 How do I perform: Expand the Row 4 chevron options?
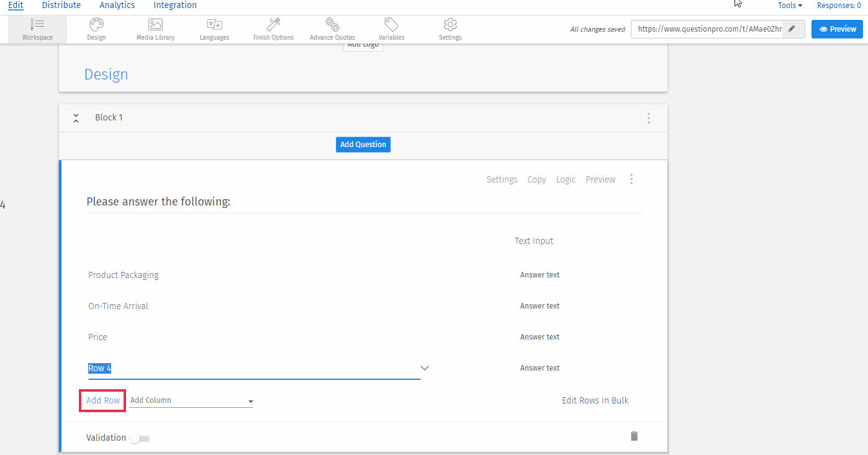(425, 368)
